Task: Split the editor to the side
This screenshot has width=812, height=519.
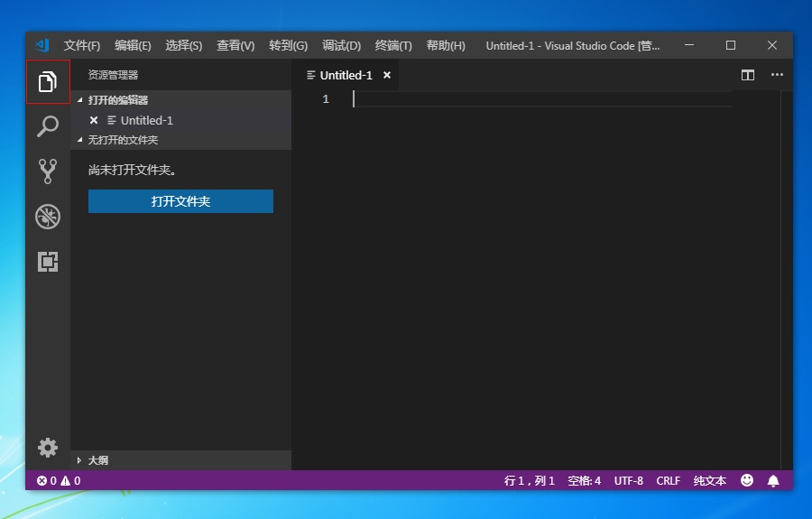Action: point(747,75)
